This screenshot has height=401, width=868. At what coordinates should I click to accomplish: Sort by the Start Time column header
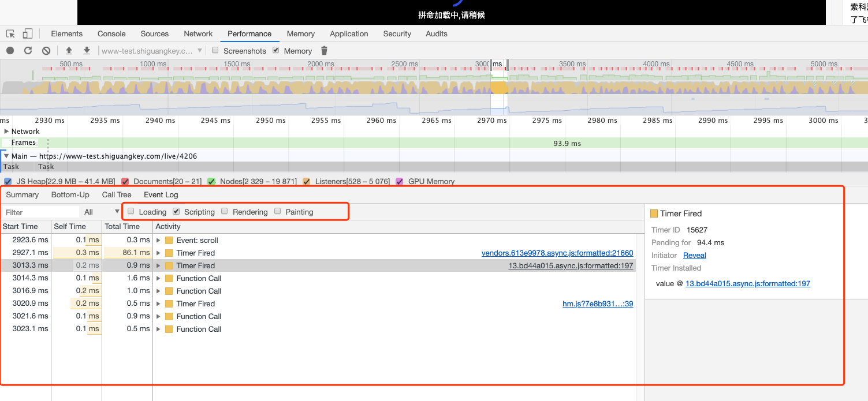pos(25,226)
